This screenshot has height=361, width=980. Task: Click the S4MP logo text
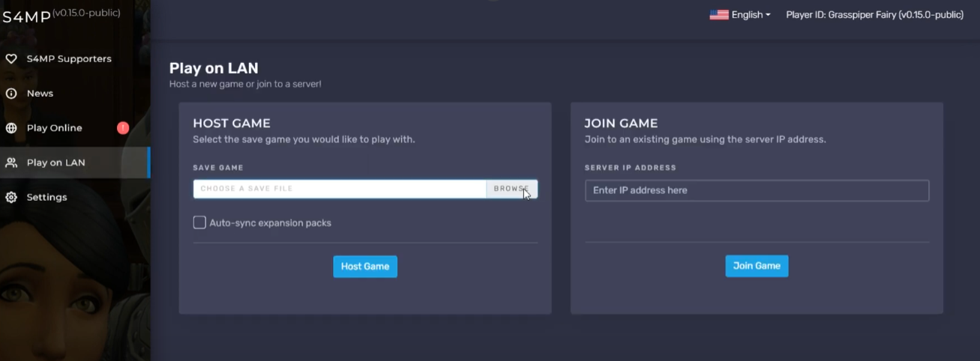coord(26,18)
